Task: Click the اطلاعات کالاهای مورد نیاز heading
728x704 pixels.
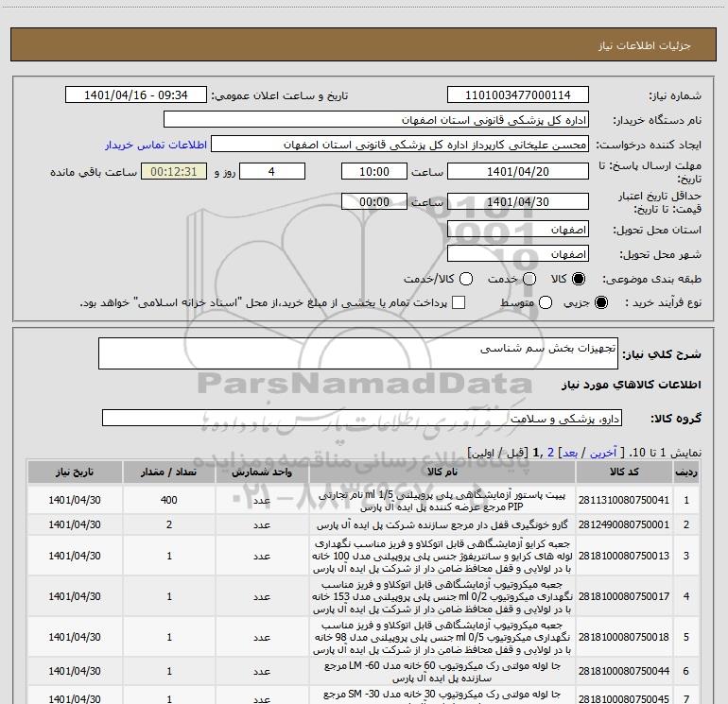Action: click(631, 385)
